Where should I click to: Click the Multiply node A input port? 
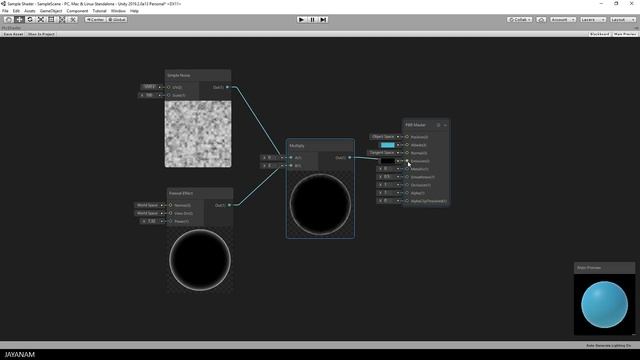[291, 158]
